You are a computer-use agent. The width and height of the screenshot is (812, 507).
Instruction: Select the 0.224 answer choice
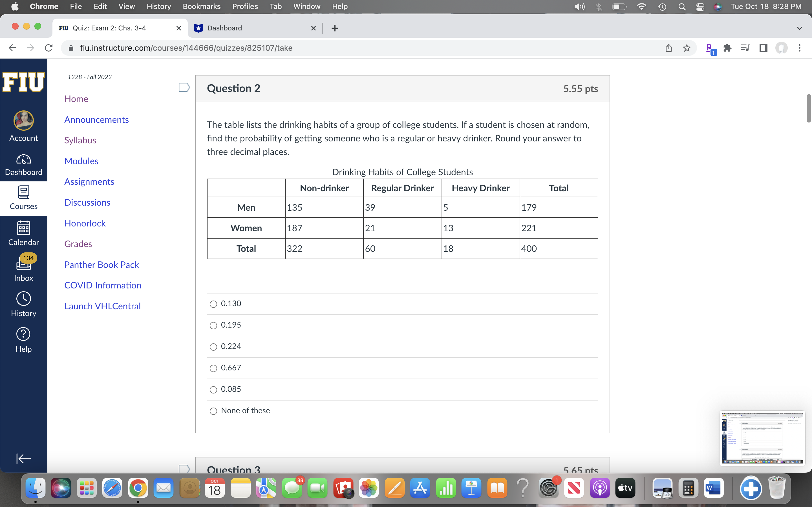pos(213,347)
